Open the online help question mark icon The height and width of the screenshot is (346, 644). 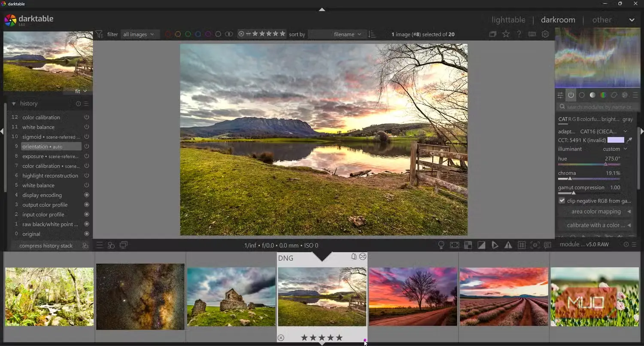tap(519, 34)
